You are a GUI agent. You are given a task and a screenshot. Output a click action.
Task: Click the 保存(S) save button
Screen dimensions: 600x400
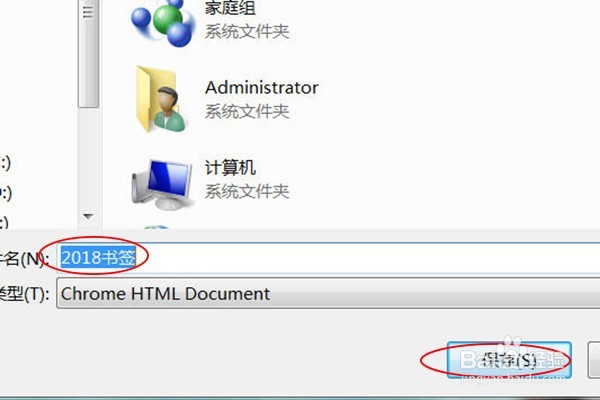509,360
